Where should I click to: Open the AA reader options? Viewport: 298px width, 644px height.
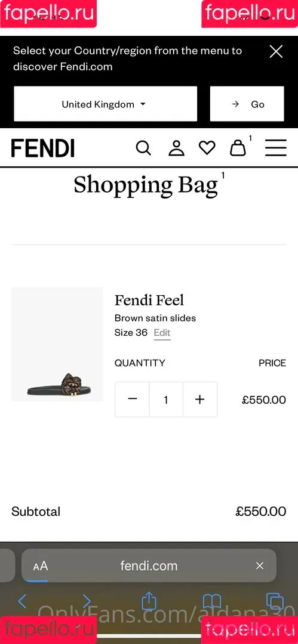click(41, 566)
